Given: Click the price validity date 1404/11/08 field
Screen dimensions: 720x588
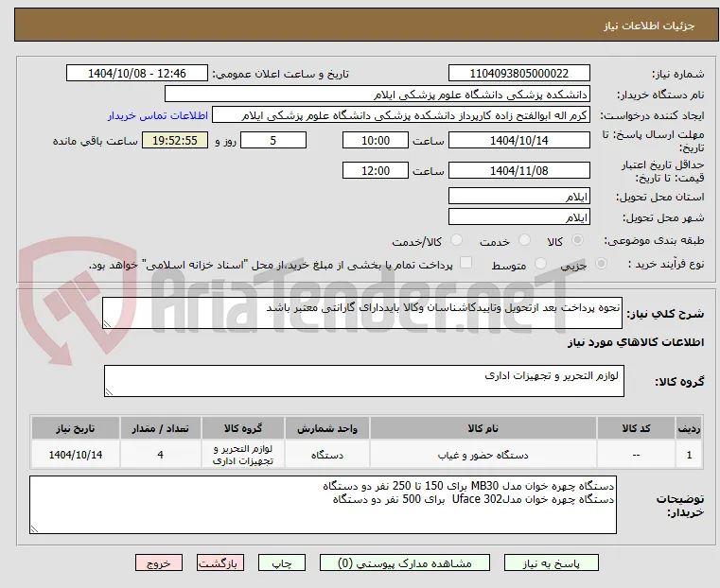Looking at the screenshot, I should point(518,170).
